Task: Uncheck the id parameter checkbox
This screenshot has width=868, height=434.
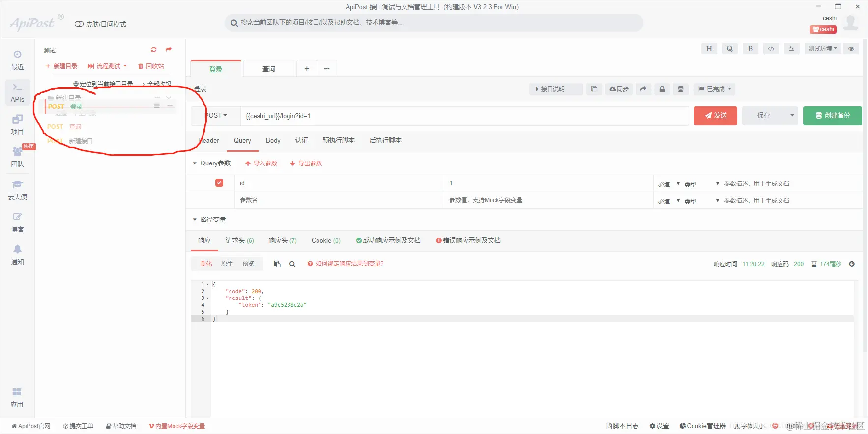Action: (219, 183)
